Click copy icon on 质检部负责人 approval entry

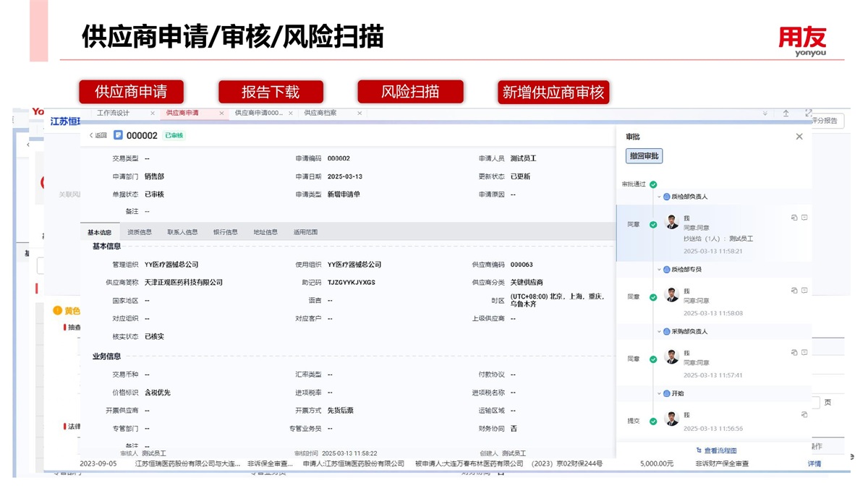[794, 218]
